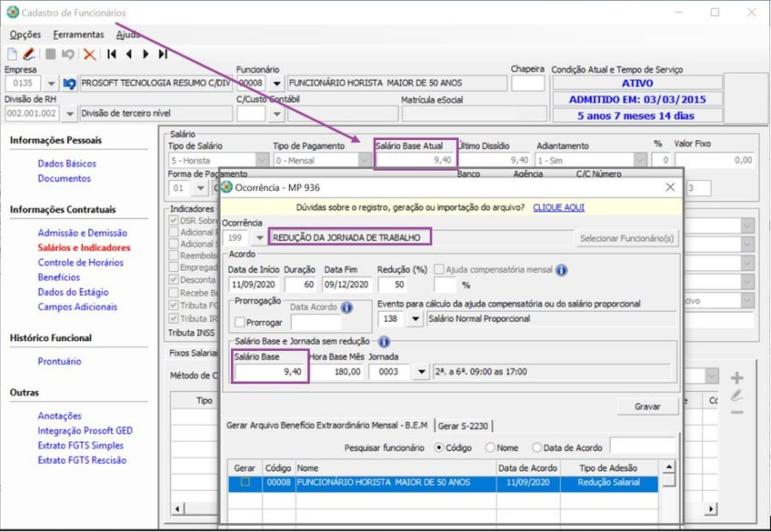Click the blue refresh icon beside Empresa
The width and height of the screenshot is (771, 532).
[68, 84]
